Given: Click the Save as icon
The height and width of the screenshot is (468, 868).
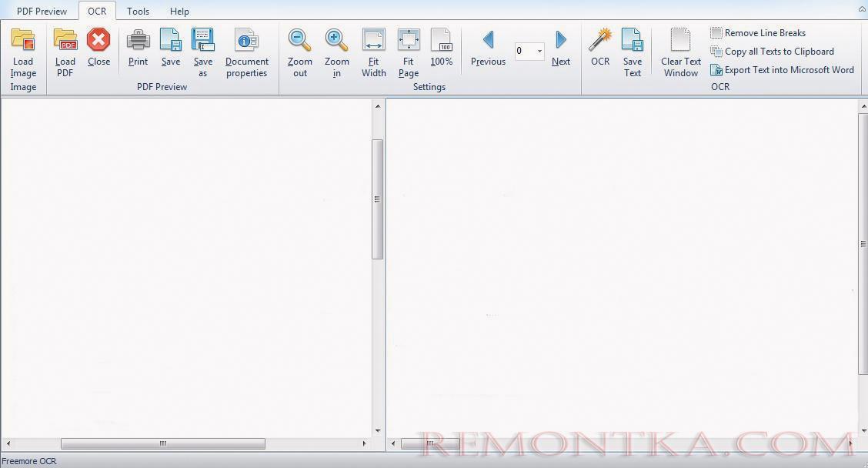Looking at the screenshot, I should 203,40.
